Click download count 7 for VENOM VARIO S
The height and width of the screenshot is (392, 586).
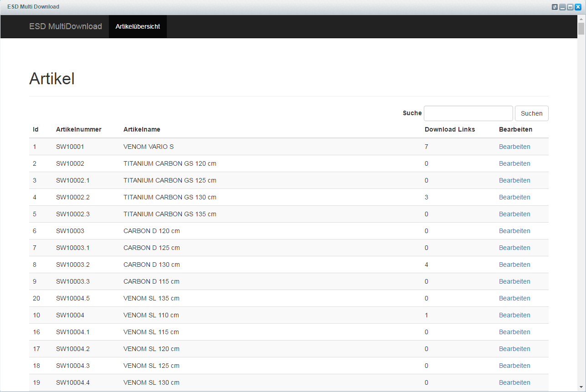(427, 147)
